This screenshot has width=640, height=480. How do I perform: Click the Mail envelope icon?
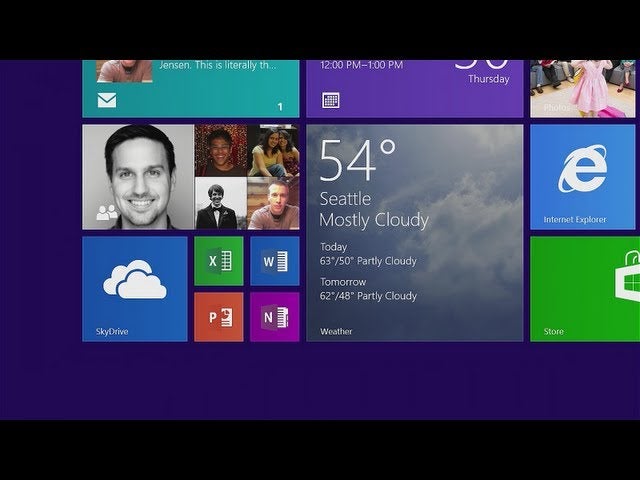click(106, 100)
